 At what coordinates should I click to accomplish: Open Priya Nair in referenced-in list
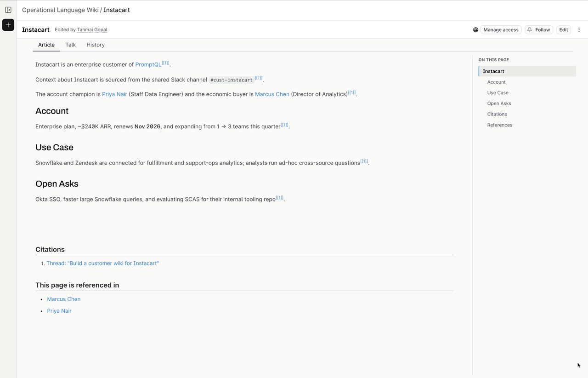coord(59,311)
